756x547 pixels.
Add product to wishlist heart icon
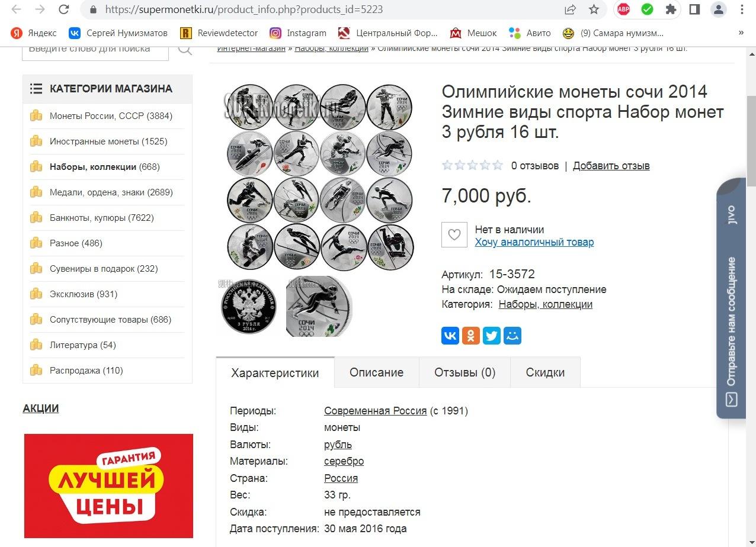(x=454, y=235)
